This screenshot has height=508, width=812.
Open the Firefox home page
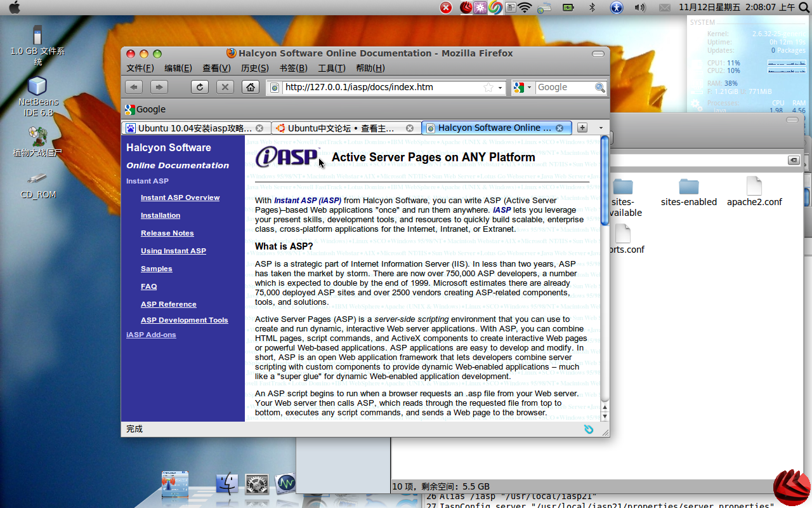(251, 87)
